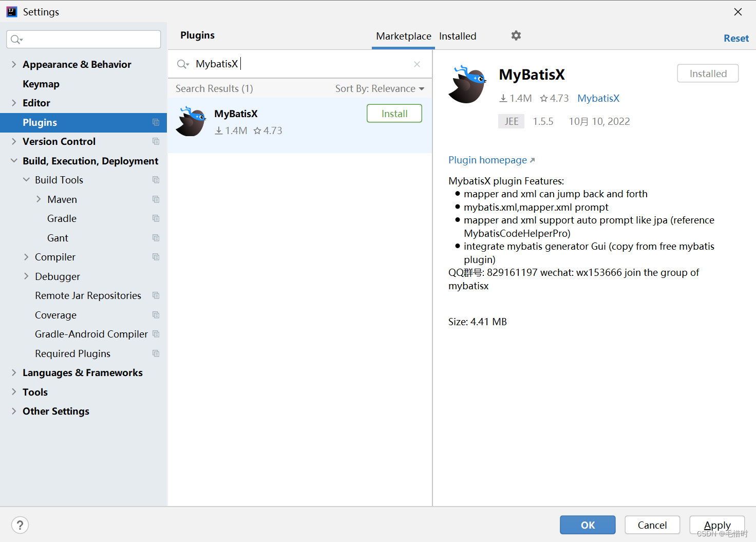Click the Installed button in details pane
Viewport: 756px width, 542px height.
(x=708, y=73)
